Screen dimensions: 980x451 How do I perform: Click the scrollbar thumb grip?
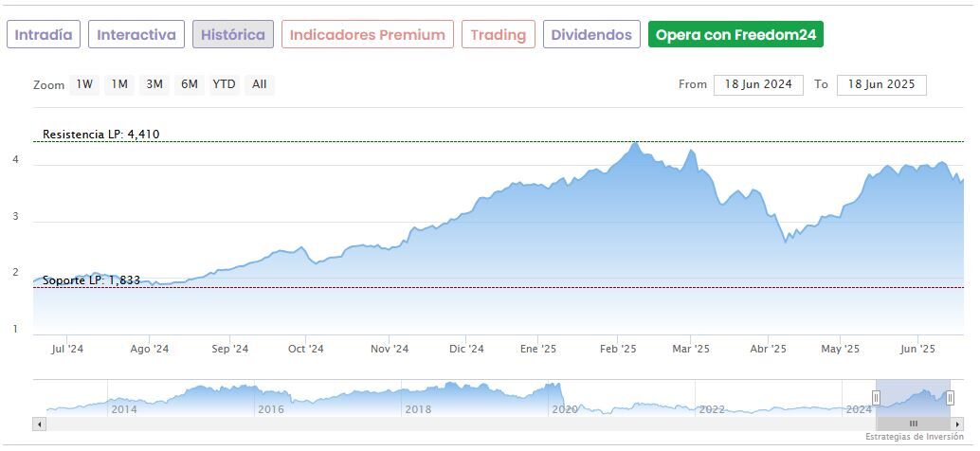914,424
